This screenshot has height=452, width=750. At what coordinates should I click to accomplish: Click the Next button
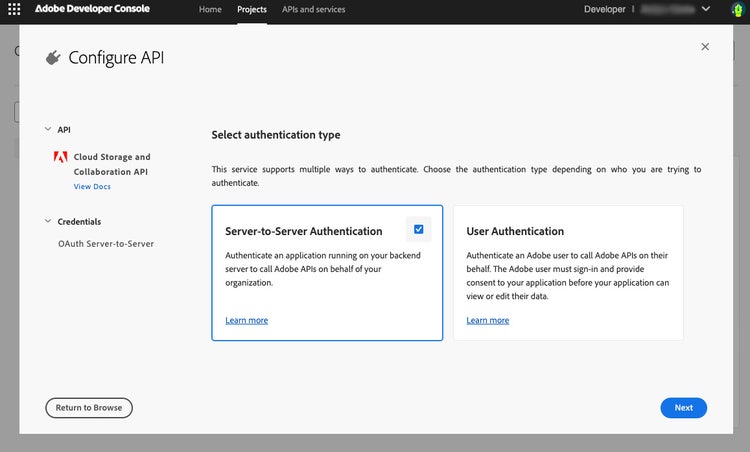pyautogui.click(x=683, y=407)
